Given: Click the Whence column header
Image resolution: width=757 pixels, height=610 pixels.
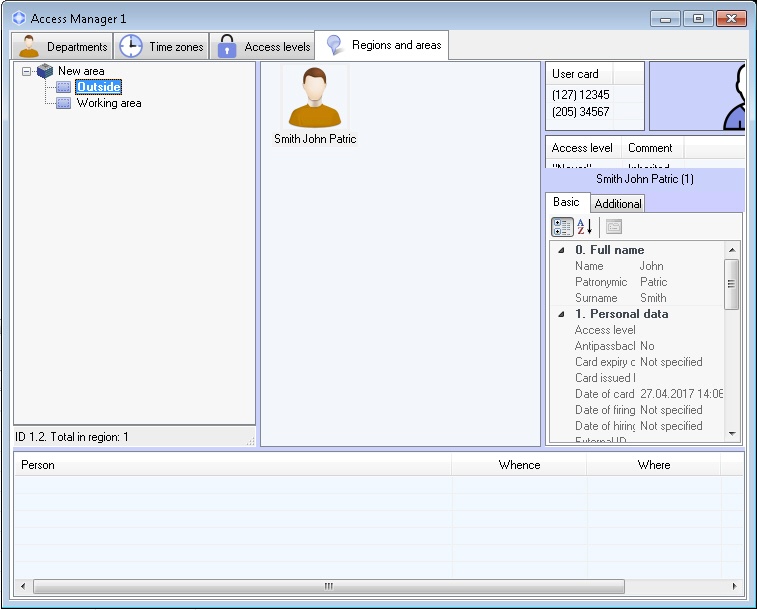Looking at the screenshot, I should [519, 465].
